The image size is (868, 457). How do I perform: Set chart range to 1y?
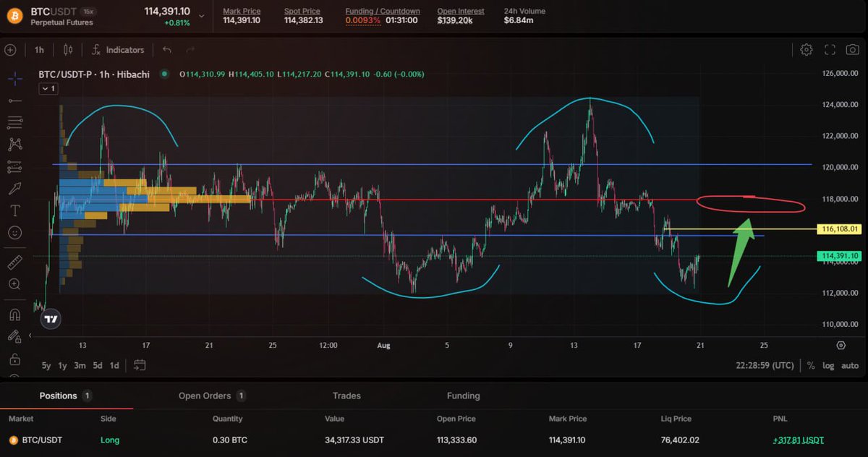[62, 366]
